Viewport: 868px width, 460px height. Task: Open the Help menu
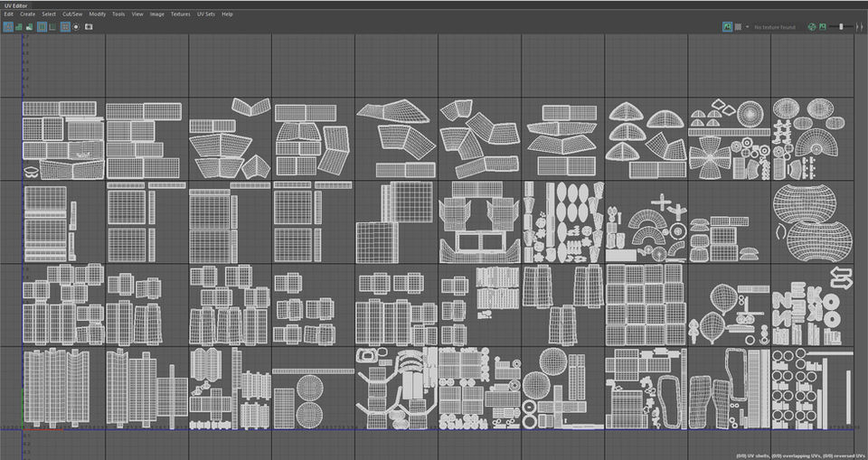227,14
